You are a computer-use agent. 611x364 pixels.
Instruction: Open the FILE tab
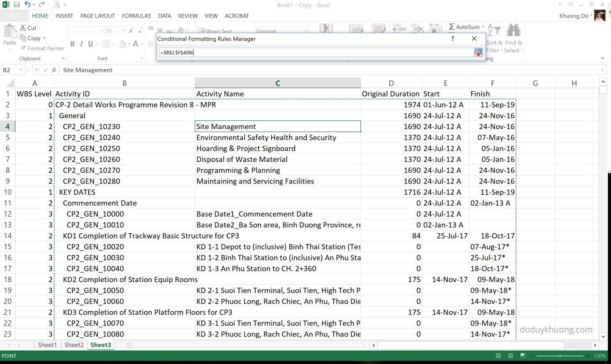pyautogui.click(x=14, y=16)
